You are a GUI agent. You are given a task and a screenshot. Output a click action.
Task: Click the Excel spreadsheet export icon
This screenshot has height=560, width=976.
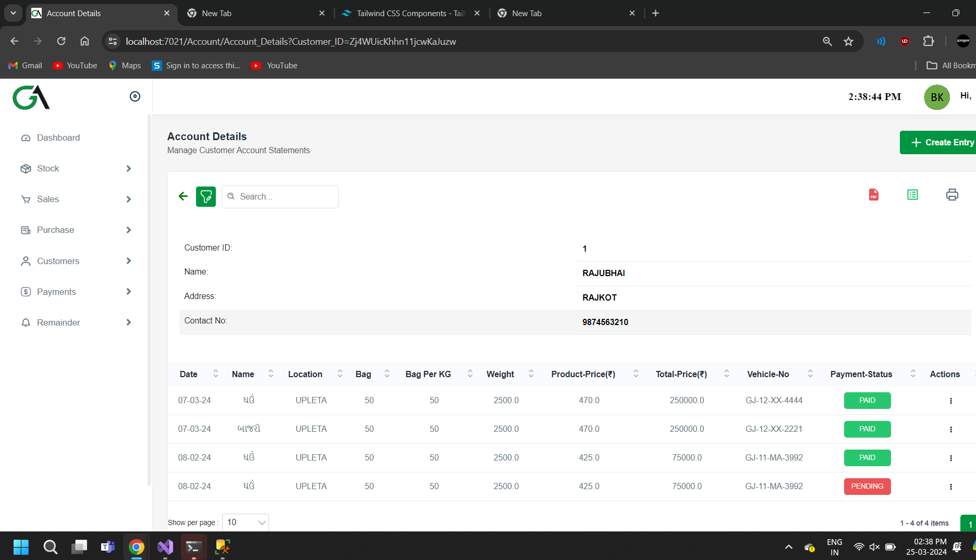(912, 195)
